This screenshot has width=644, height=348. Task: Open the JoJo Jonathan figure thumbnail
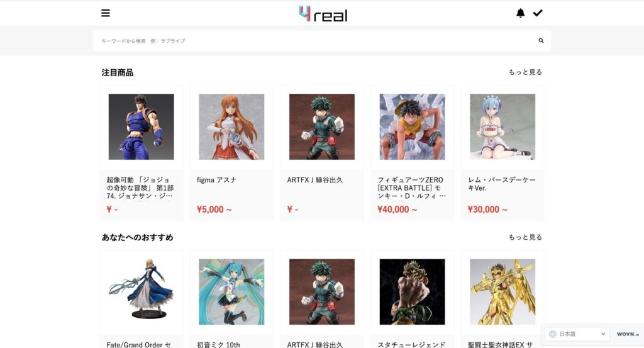(142, 126)
